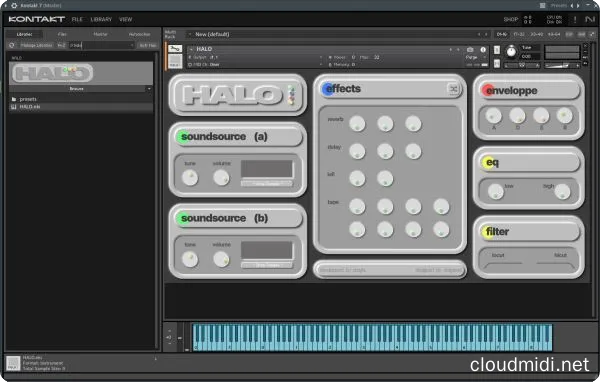Click the HALO instrument thumbnail icon
Viewport: 600px width, 382px height.
click(x=175, y=61)
